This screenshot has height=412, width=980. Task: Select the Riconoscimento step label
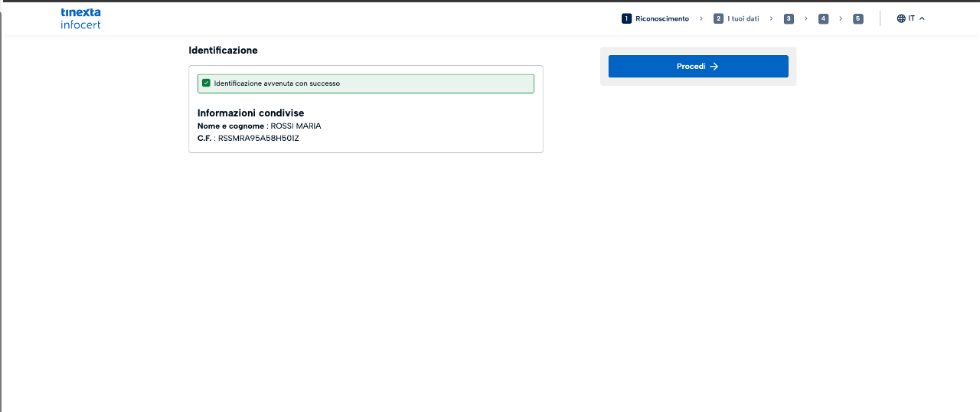661,18
